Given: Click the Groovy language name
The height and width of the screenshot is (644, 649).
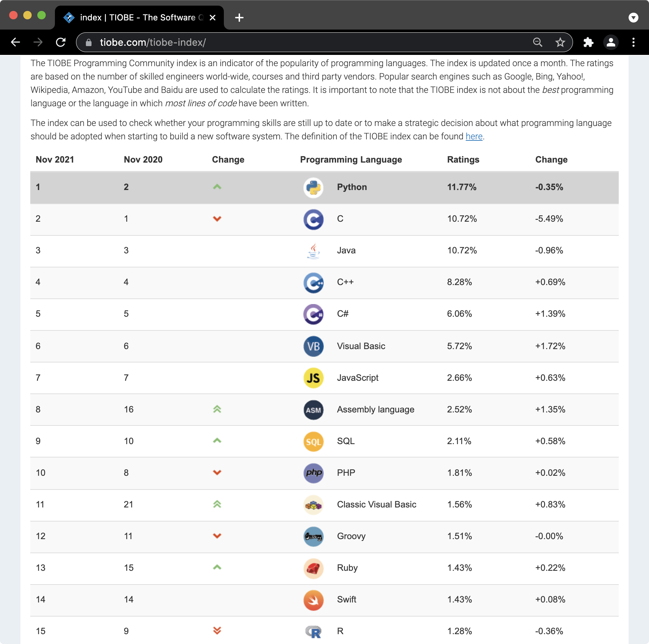Looking at the screenshot, I should click(x=351, y=536).
